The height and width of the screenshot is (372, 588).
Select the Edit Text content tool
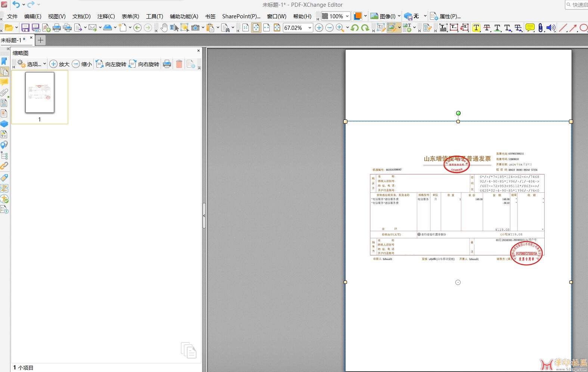[381, 28]
